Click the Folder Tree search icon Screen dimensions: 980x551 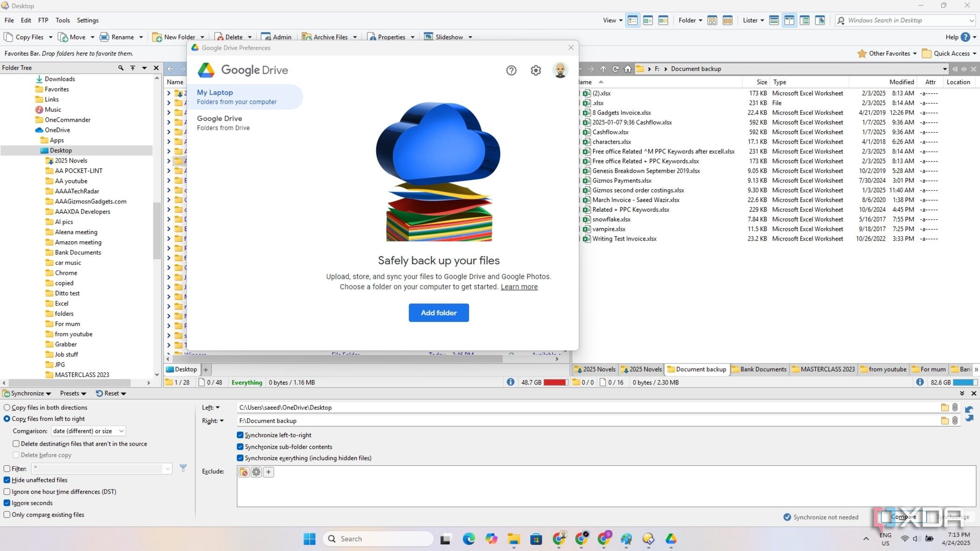pyautogui.click(x=121, y=68)
